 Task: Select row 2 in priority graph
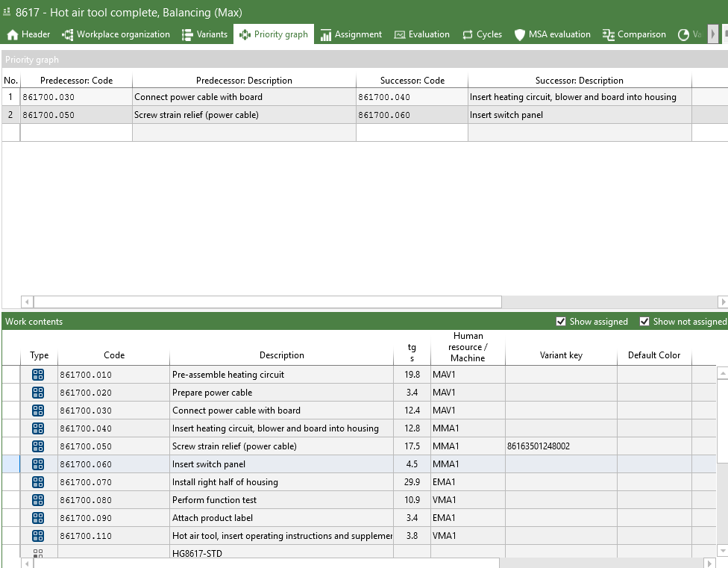tap(10, 115)
